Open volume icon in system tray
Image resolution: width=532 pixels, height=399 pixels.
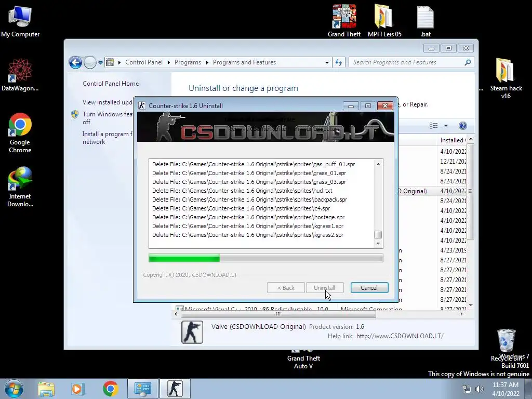[x=480, y=389]
